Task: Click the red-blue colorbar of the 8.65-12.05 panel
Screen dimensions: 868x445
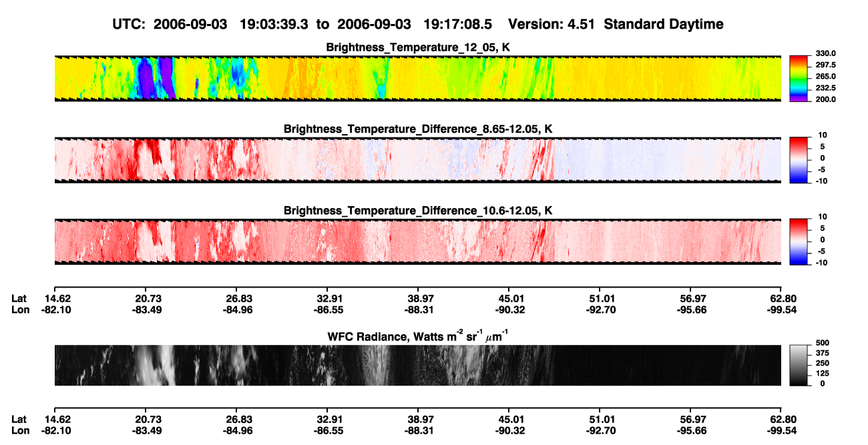Action: pos(799,159)
